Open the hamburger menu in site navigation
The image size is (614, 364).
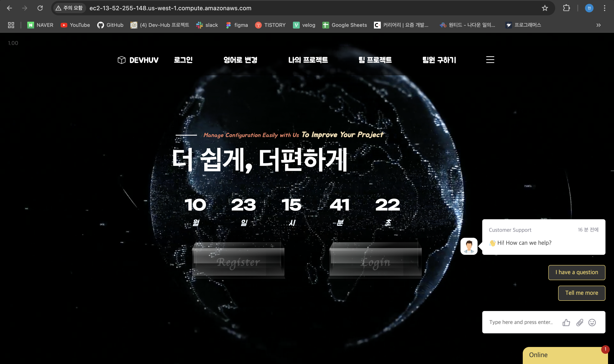coord(490,60)
